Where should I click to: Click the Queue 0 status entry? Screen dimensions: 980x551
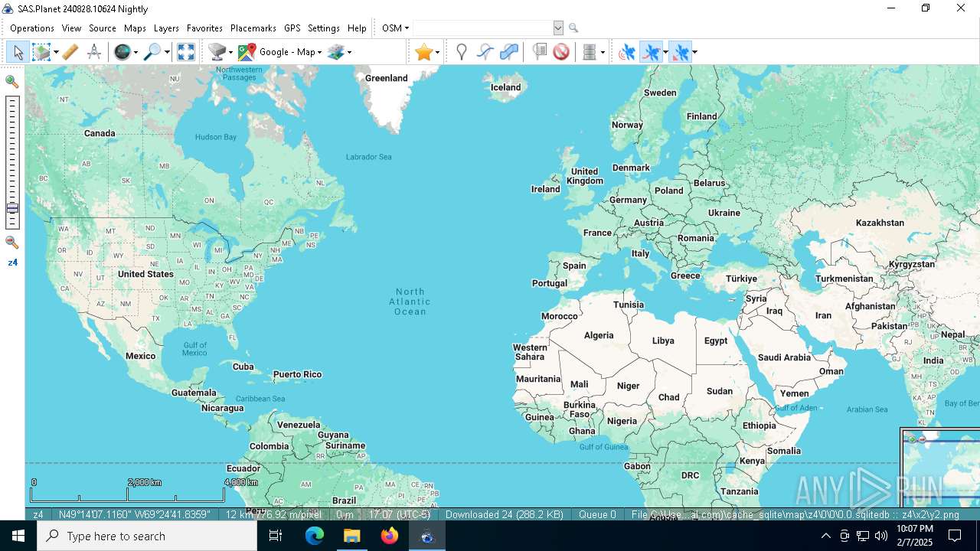tap(597, 514)
